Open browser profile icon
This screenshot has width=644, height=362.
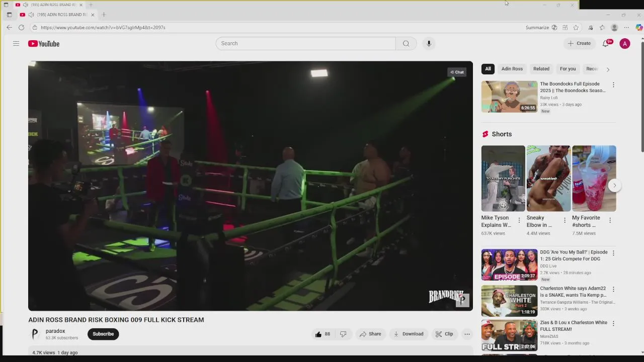click(614, 28)
